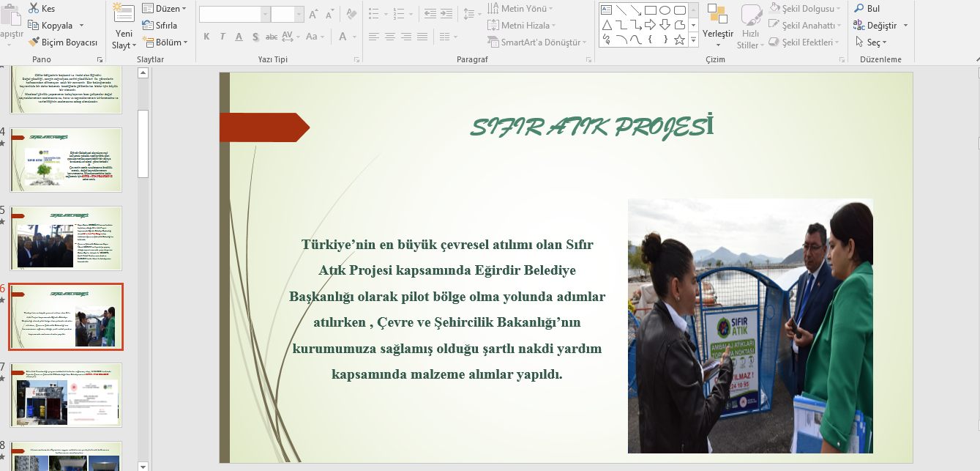Toggle underline (A) formatting
The image size is (980, 471).
pos(239,37)
